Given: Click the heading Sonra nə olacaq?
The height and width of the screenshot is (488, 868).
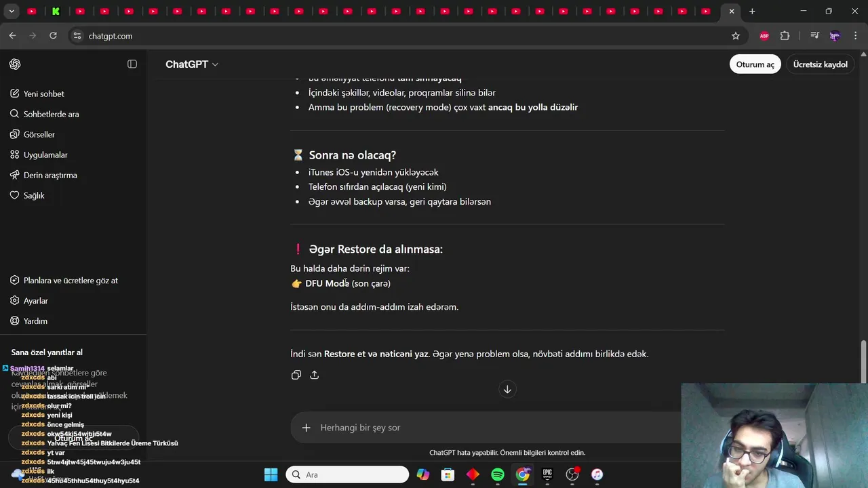Looking at the screenshot, I should pos(353,155).
